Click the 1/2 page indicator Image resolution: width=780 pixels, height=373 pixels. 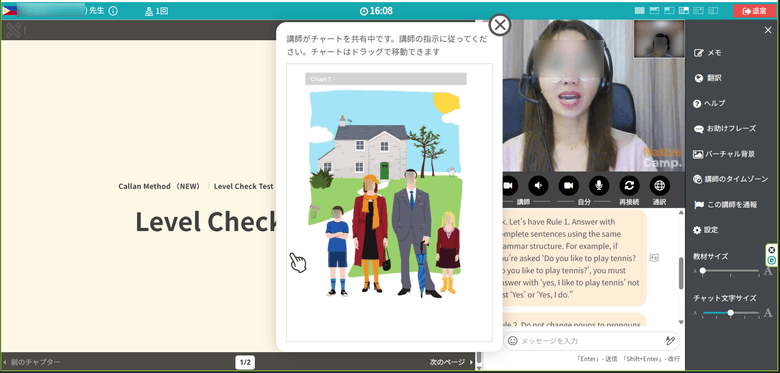[x=245, y=362]
